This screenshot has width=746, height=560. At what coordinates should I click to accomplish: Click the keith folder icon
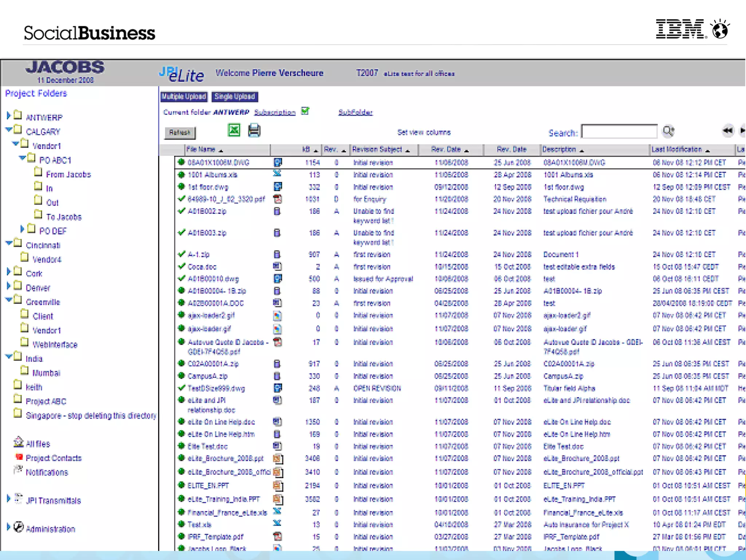pos(18,385)
